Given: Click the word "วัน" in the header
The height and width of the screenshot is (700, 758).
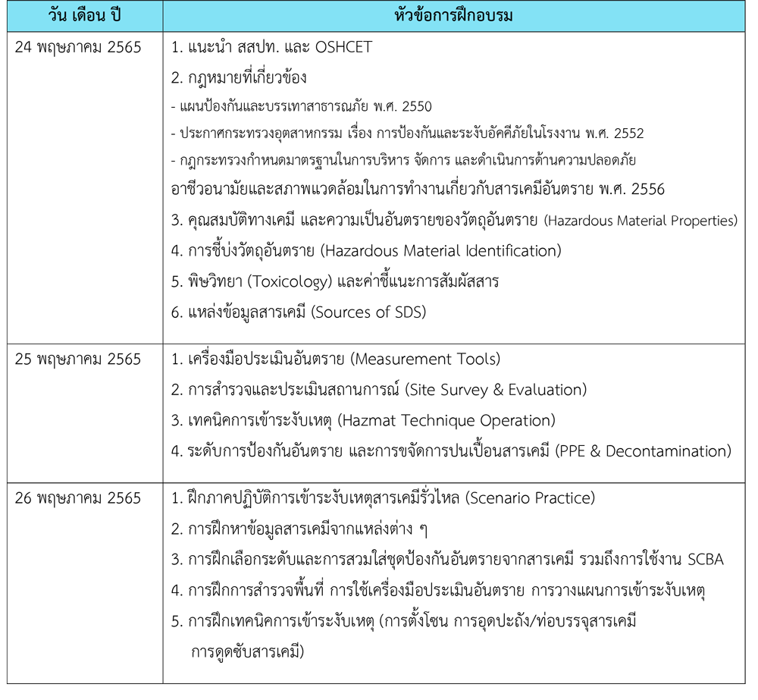Looking at the screenshot, I should (x=59, y=16).
